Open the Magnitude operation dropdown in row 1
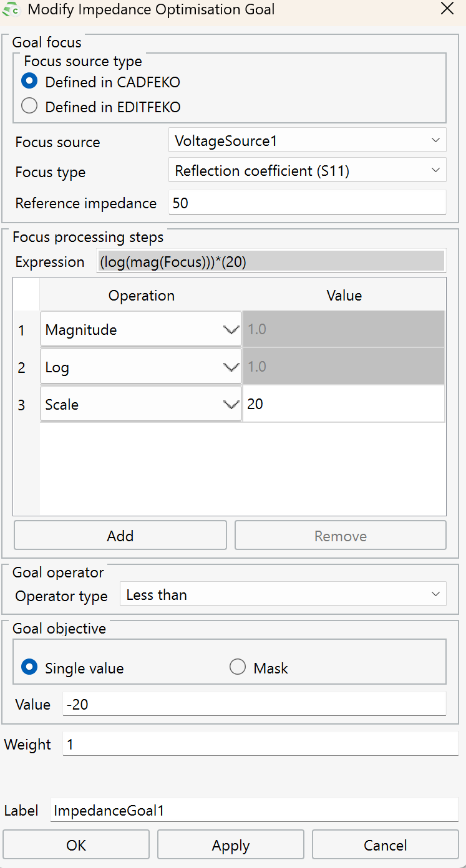The width and height of the screenshot is (466, 868). coord(141,330)
